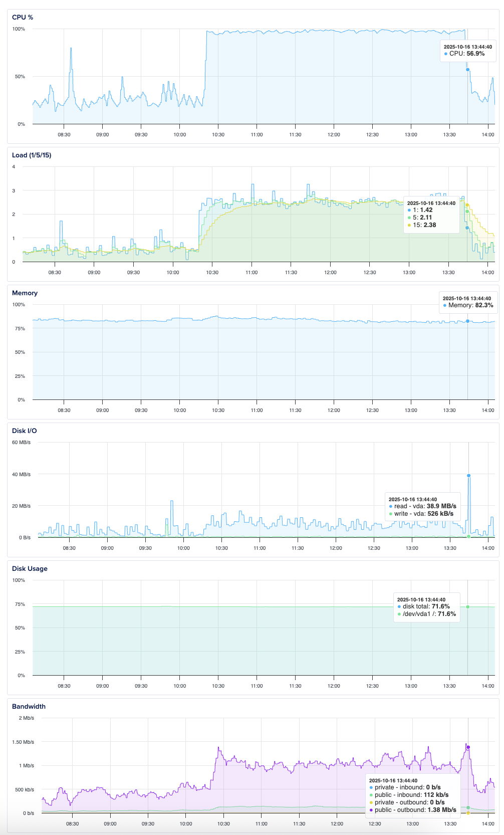Click the purple public outbound Bandwidth marker

coord(468,747)
